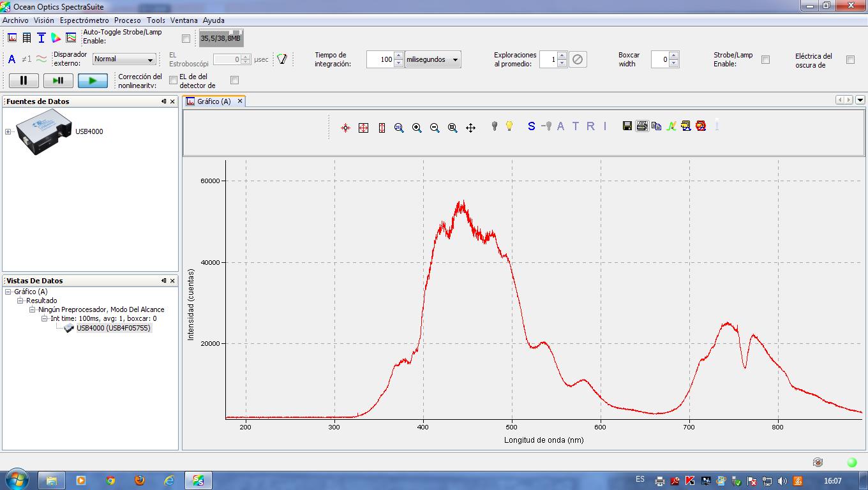Click the blue A absorbance wizard icon

click(x=12, y=59)
